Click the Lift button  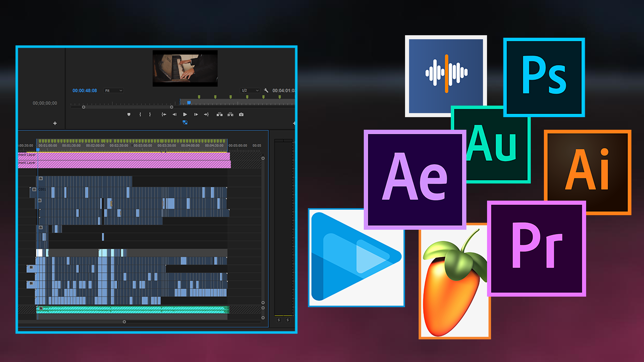tap(220, 115)
